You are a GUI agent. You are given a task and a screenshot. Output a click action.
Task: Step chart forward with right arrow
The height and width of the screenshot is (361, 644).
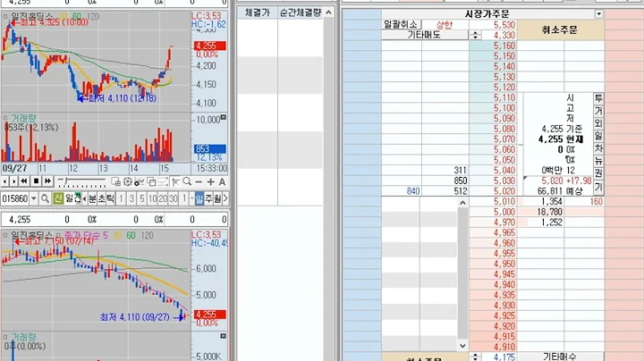(x=14, y=180)
